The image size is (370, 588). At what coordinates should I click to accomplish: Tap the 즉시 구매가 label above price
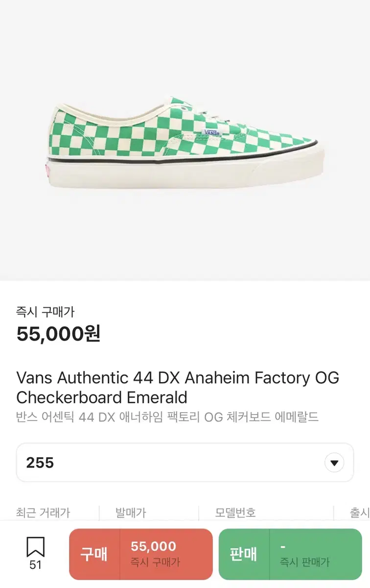pos(45,312)
